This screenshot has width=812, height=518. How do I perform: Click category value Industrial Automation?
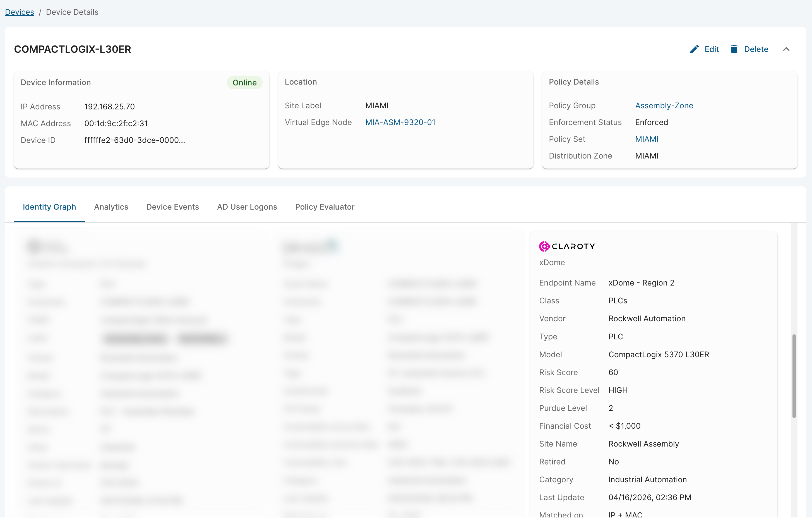pos(647,479)
